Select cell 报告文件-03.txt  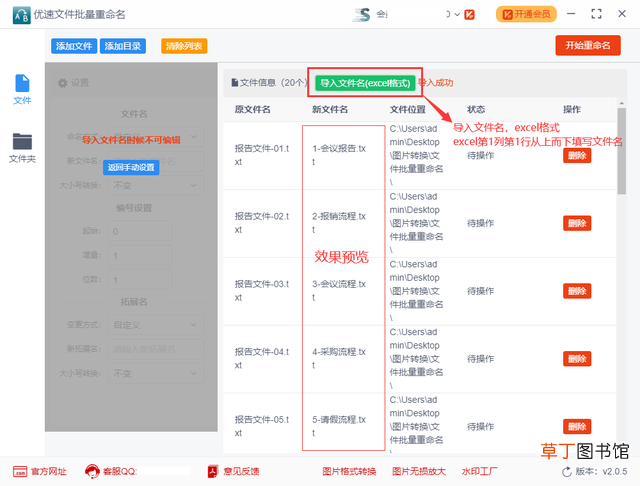[262, 291]
